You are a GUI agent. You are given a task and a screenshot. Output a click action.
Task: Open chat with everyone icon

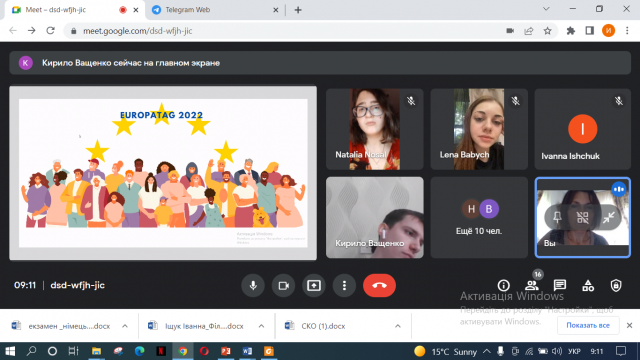point(560,285)
